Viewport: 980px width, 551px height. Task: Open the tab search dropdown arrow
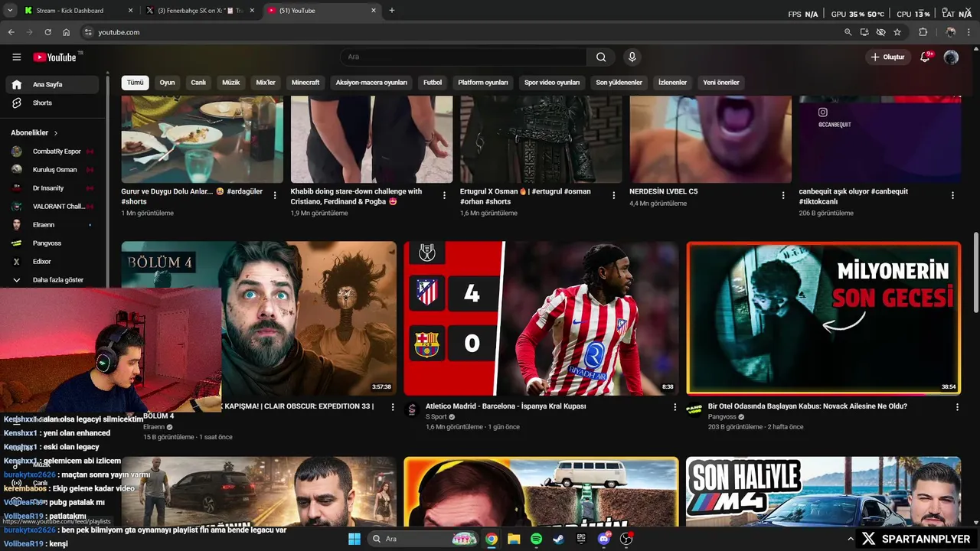point(10,11)
